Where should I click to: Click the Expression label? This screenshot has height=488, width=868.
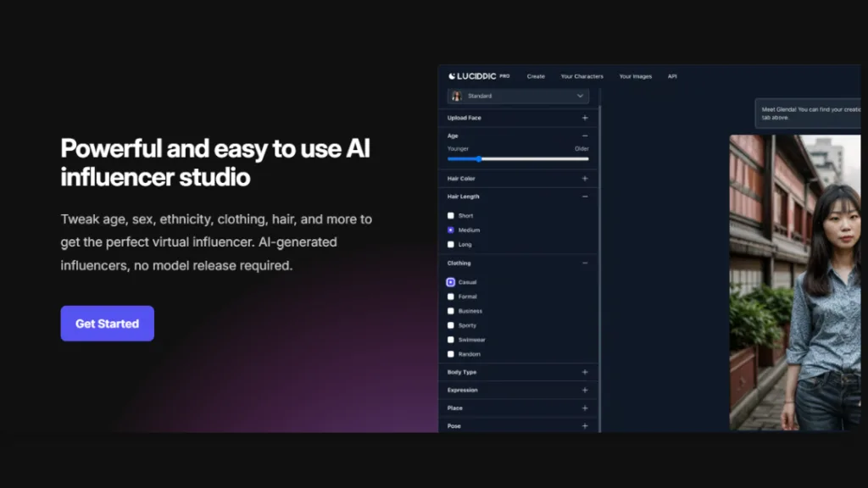coord(462,390)
